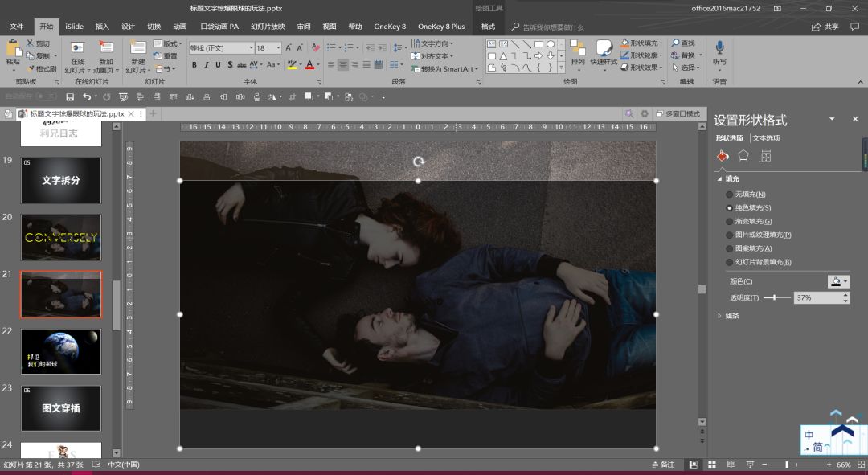The image size is (868, 475).
Task: Click the Share (共享) button
Action: (825, 27)
